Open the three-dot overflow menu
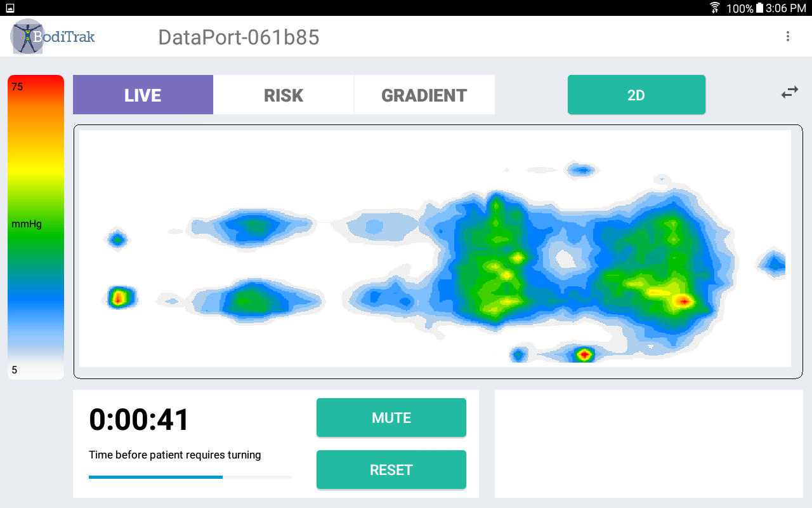This screenshot has height=508, width=812. [787, 36]
